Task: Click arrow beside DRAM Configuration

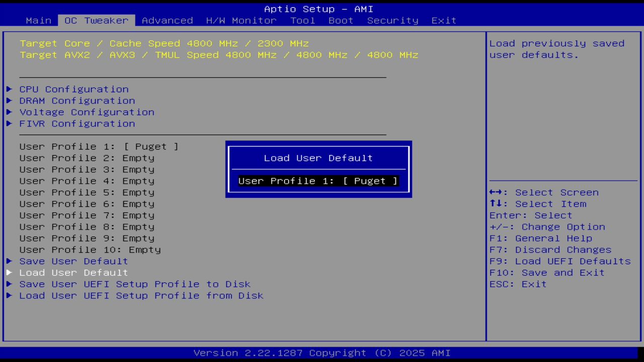Action: [10, 101]
